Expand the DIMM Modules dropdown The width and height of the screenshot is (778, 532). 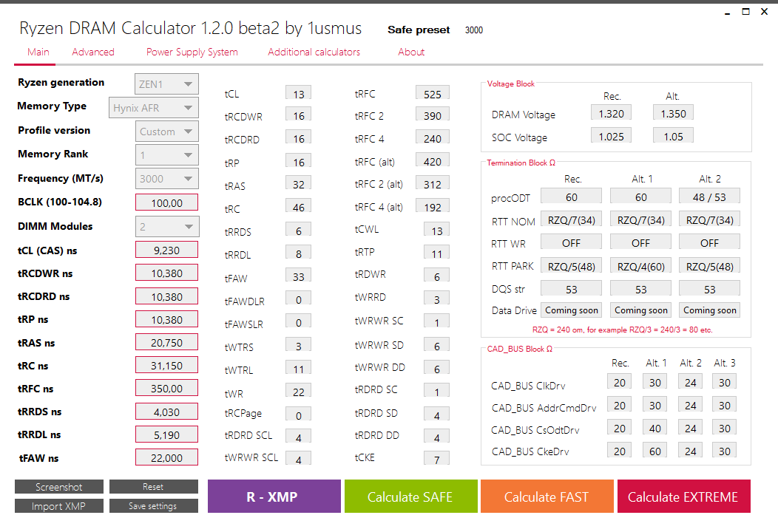click(166, 227)
